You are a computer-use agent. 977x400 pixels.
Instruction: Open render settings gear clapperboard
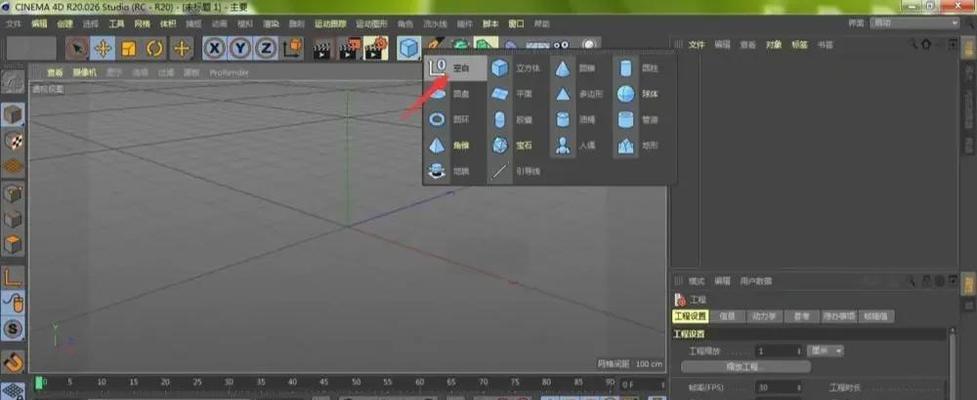376,49
